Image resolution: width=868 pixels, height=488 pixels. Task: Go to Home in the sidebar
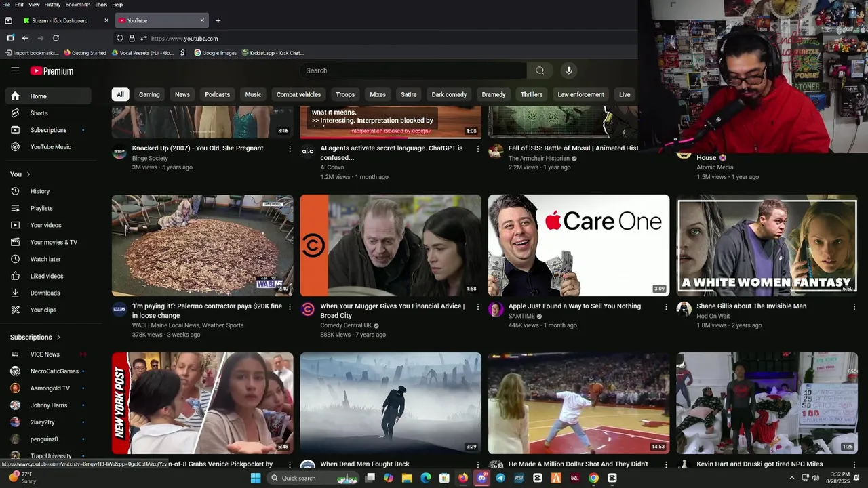[47, 96]
